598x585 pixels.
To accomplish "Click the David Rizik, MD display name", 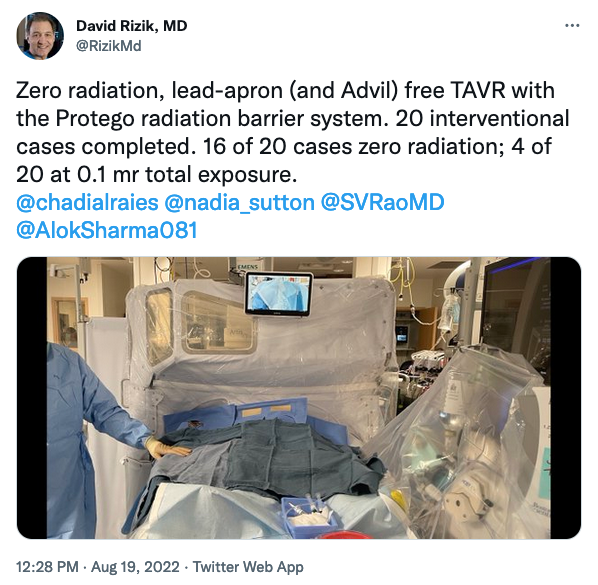I will (132, 26).
